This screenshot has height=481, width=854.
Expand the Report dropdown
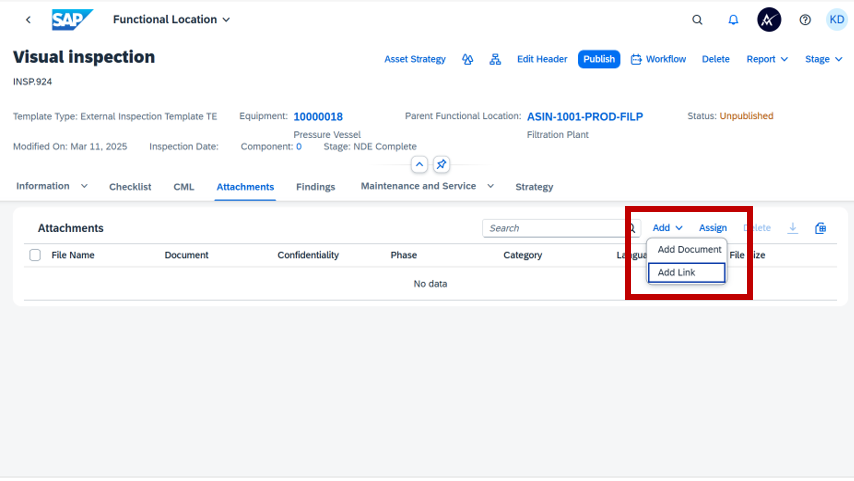click(x=767, y=59)
